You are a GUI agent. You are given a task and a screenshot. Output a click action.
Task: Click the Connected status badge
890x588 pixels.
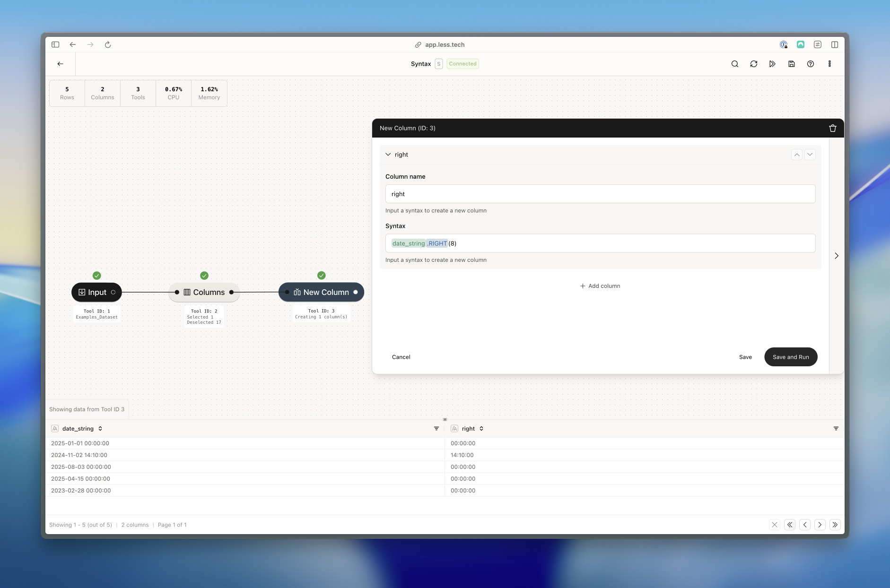click(462, 64)
